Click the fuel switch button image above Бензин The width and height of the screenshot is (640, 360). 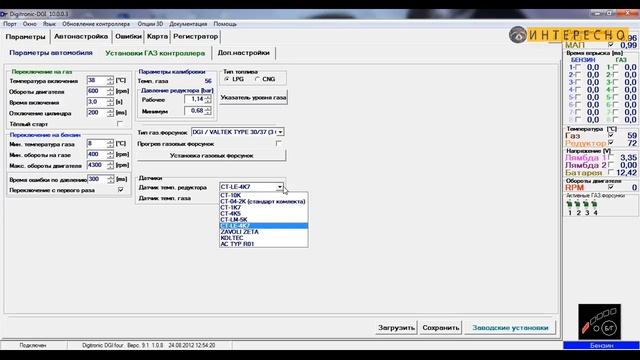(x=599, y=322)
